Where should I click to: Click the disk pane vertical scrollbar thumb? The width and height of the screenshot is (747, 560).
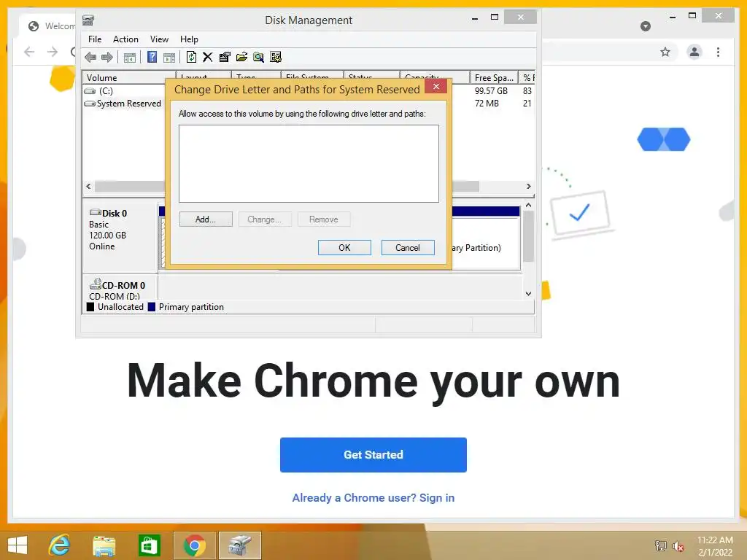click(528, 236)
